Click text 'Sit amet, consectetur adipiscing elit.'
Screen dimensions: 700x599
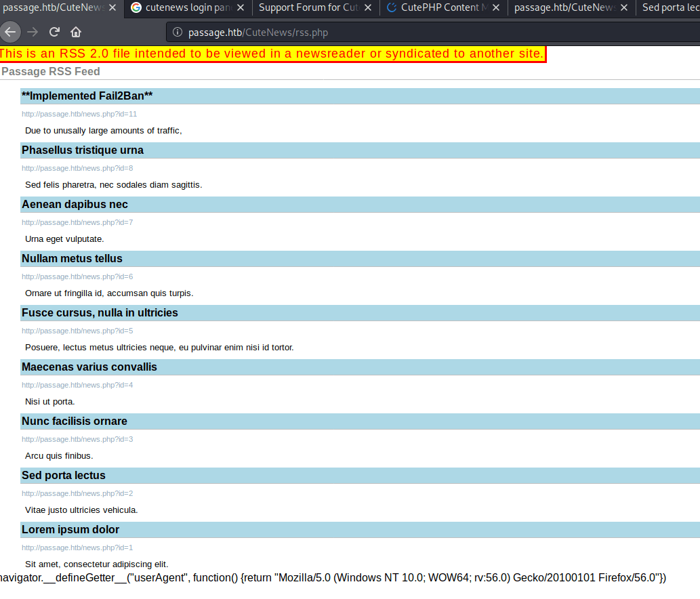point(96,564)
